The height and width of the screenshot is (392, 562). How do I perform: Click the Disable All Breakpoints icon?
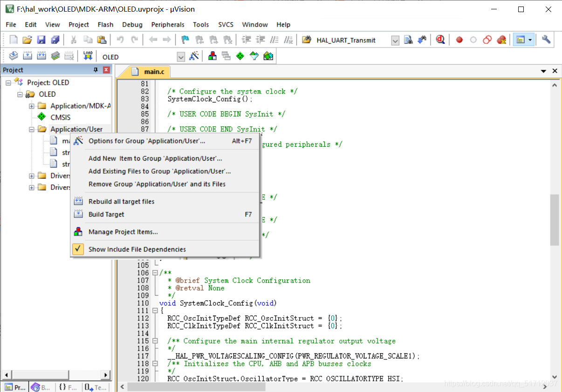487,40
